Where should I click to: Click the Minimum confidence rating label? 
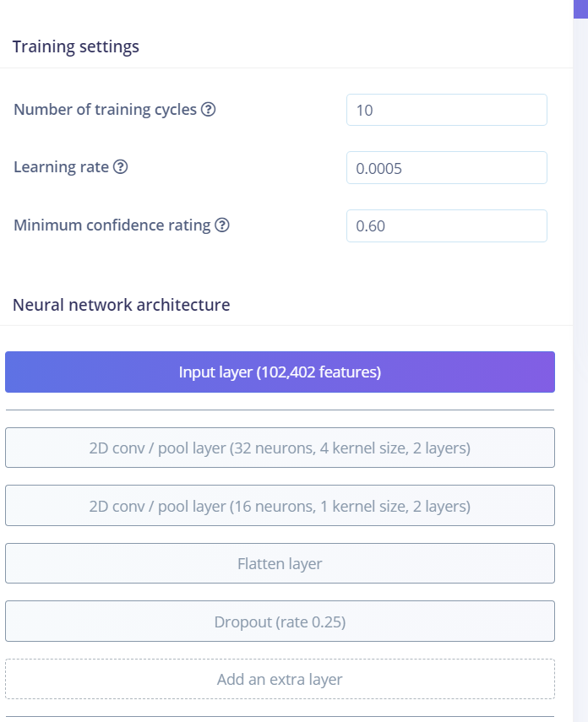pos(112,225)
